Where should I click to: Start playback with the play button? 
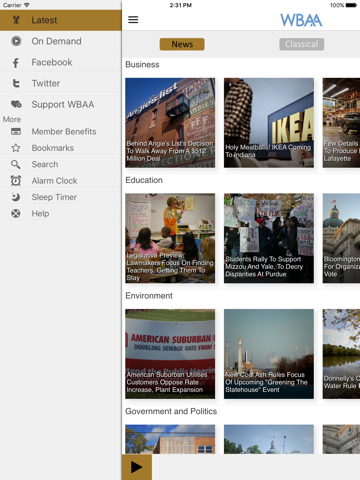point(137,467)
